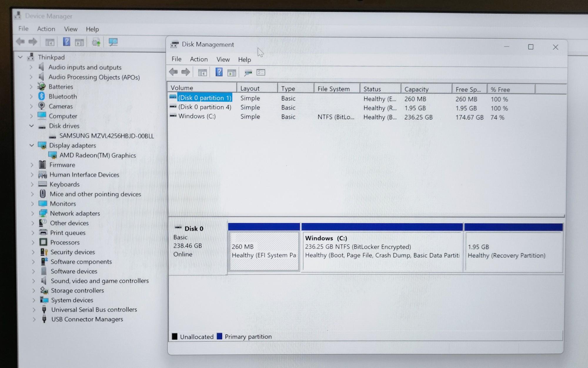Click Show/Hide Console Tree icon in Disk Management
The width and height of the screenshot is (588, 368).
tap(202, 72)
